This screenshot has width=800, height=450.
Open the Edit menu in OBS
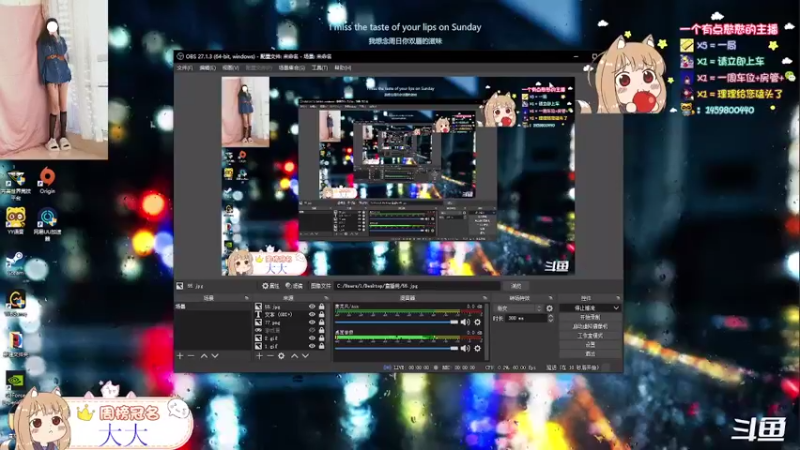(207, 67)
